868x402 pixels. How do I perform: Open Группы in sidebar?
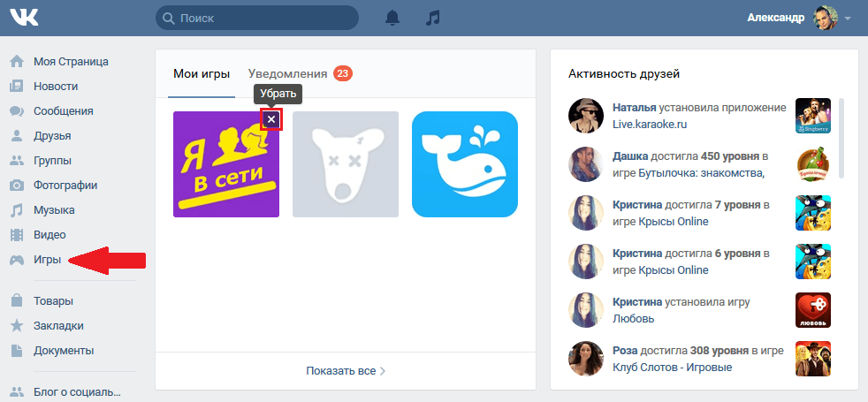click(x=52, y=161)
